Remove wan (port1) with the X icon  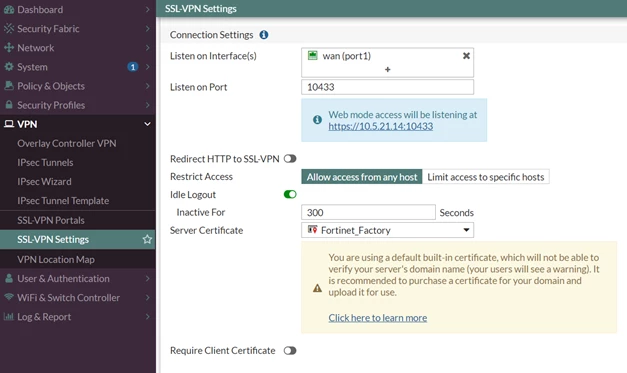pyautogui.click(x=466, y=56)
